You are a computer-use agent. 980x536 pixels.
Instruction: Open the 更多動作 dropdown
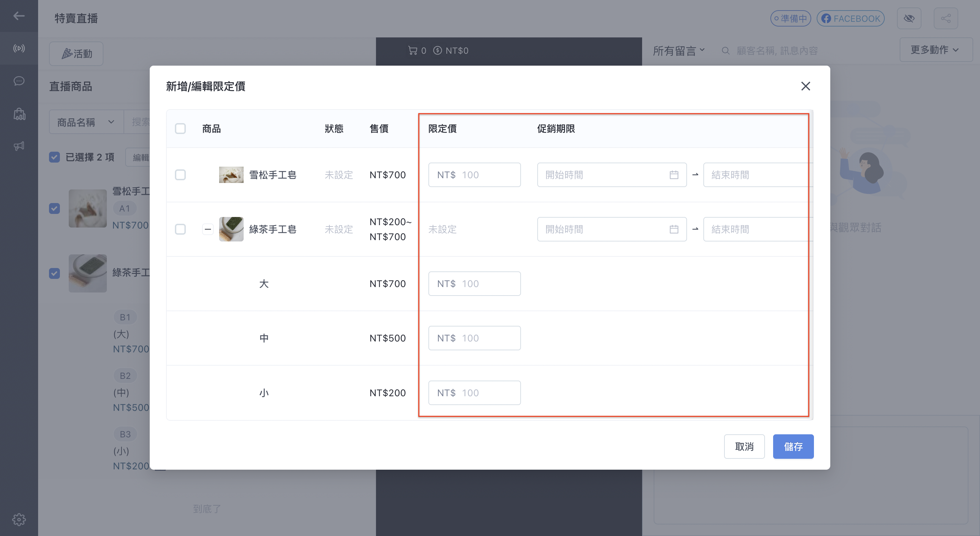936,50
